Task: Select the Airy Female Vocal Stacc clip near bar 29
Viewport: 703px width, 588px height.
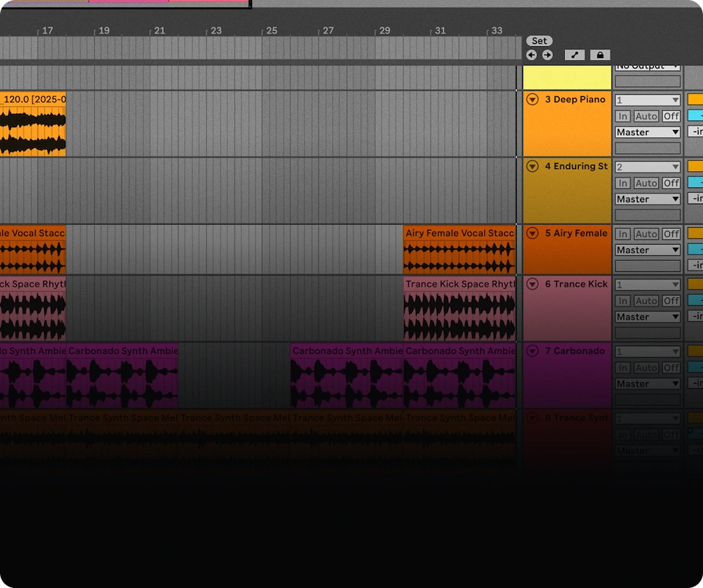Action: pos(459,250)
